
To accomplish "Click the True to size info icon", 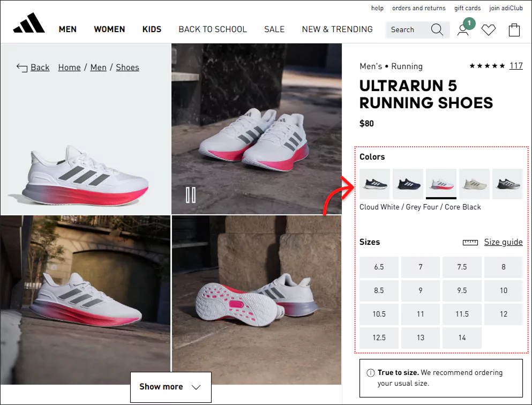I will pyautogui.click(x=371, y=373).
